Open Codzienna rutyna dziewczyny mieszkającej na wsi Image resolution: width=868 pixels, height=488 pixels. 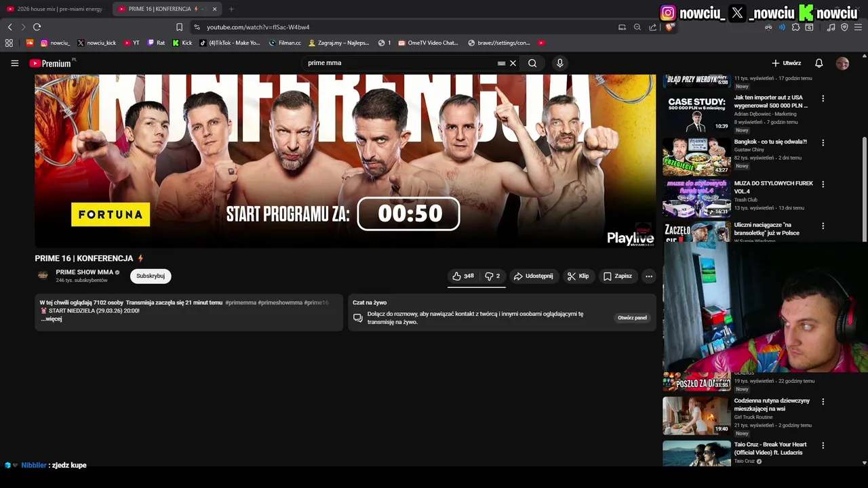coord(772,405)
